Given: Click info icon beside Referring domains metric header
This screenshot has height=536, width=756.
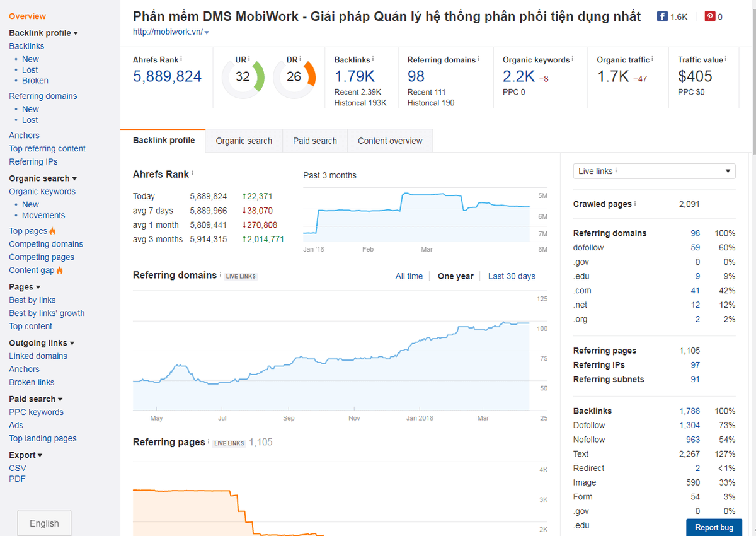Looking at the screenshot, I should (x=478, y=59).
